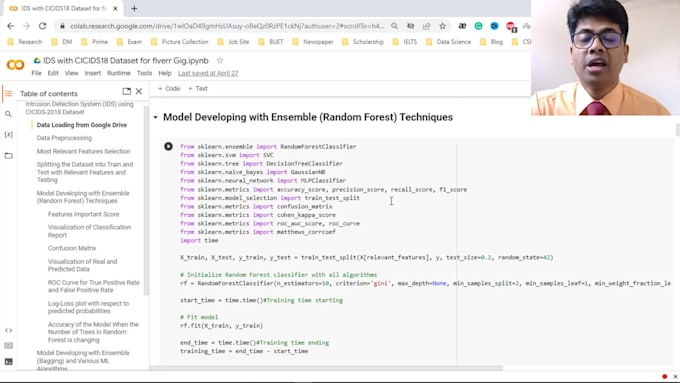Open the Table of contents sidebar icon

pyautogui.click(x=8, y=94)
